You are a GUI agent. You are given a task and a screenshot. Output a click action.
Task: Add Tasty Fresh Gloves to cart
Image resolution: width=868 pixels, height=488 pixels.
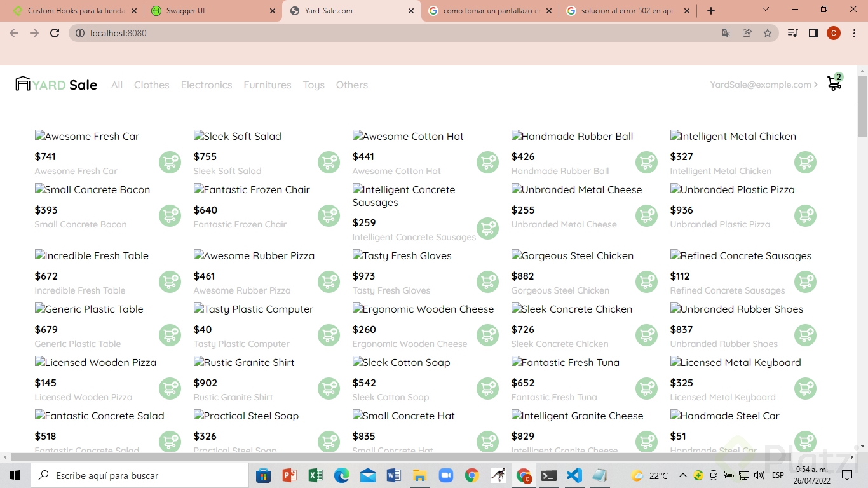coord(487,282)
